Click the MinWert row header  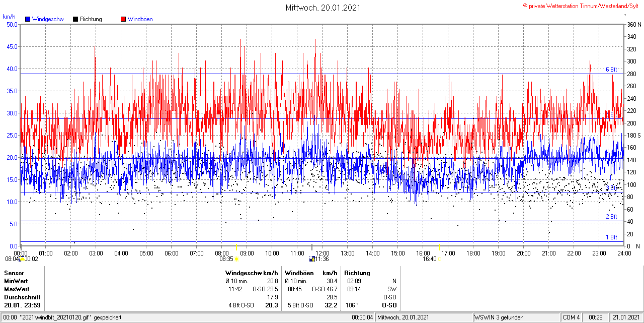pyautogui.click(x=16, y=281)
